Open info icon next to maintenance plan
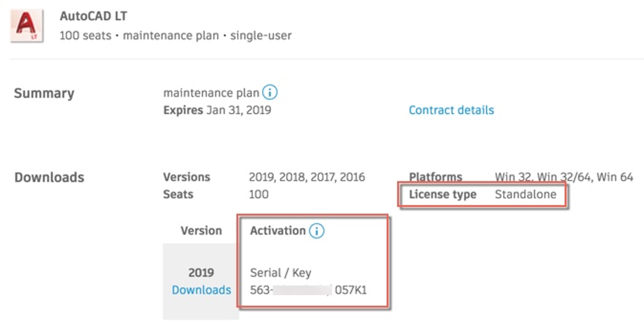This screenshot has width=644, height=321. (270, 92)
